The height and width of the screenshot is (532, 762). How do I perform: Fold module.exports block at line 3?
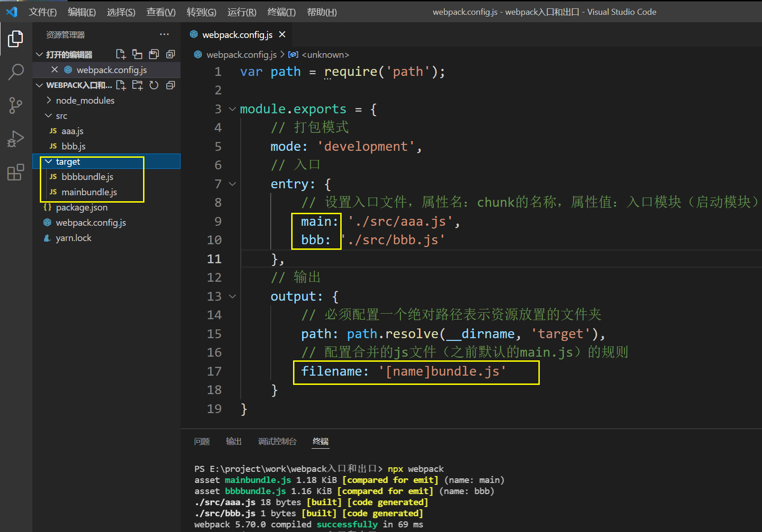click(232, 109)
